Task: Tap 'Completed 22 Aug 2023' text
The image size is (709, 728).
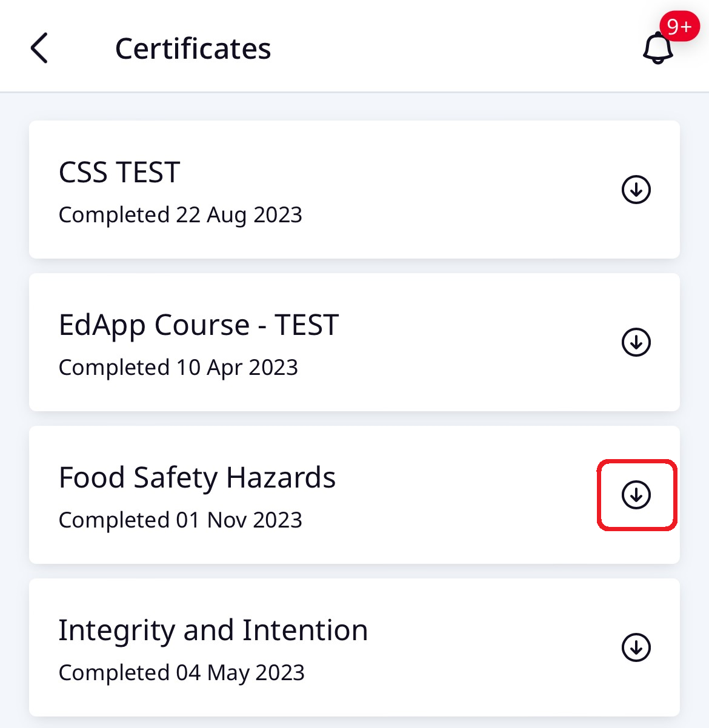Action: click(x=180, y=215)
